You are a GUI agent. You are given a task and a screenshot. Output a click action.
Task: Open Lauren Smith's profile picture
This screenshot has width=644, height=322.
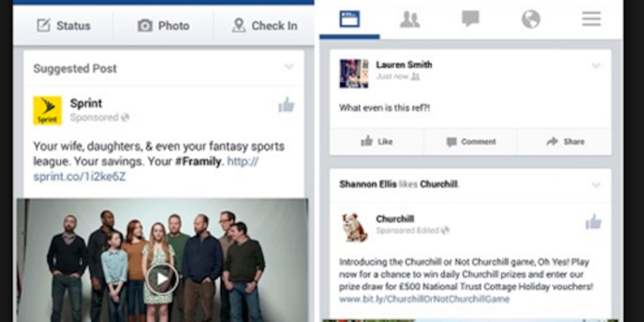pyautogui.click(x=354, y=74)
